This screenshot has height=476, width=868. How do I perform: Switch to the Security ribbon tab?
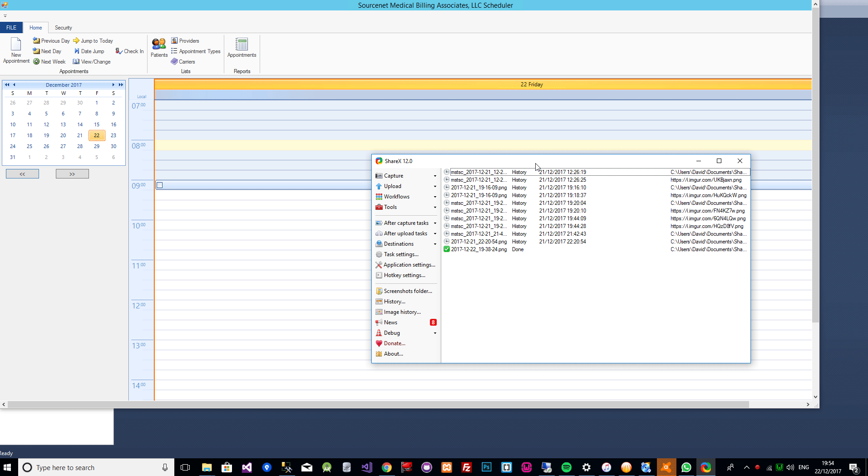click(x=64, y=28)
